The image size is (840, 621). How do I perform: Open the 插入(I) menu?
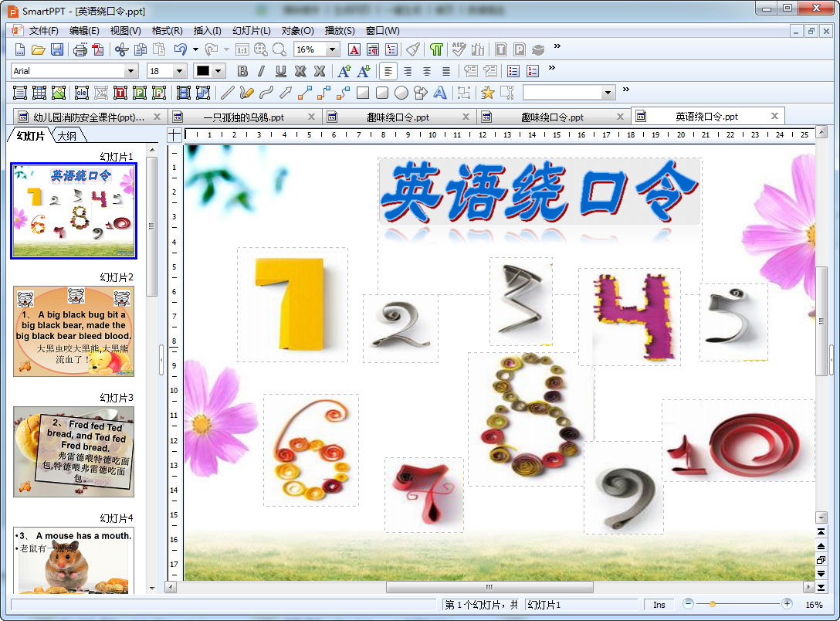pyautogui.click(x=207, y=31)
